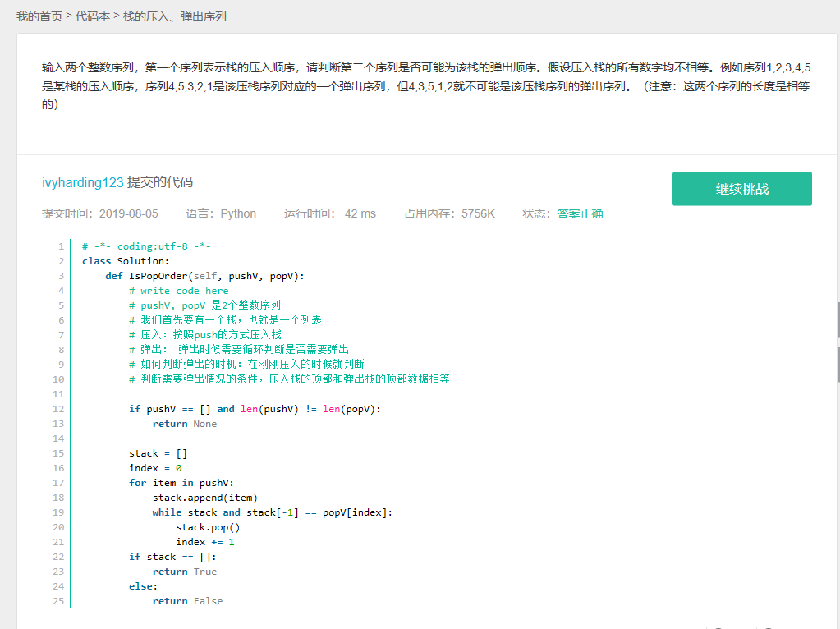Click the '# write code here' comment
The image size is (840, 629).
[178, 291]
